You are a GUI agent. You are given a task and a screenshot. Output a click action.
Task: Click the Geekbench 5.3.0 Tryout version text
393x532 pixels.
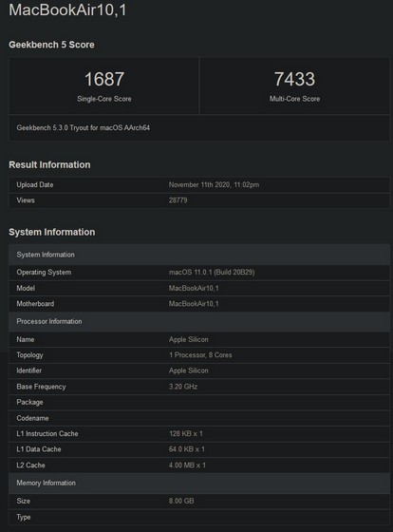pyautogui.click(x=84, y=127)
